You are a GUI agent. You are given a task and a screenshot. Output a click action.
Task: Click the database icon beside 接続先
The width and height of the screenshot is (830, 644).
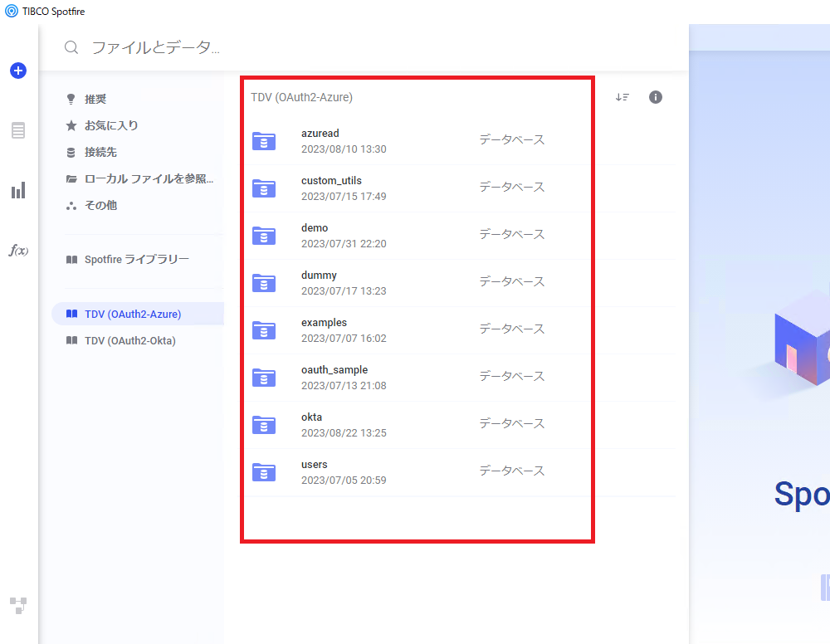point(71,153)
